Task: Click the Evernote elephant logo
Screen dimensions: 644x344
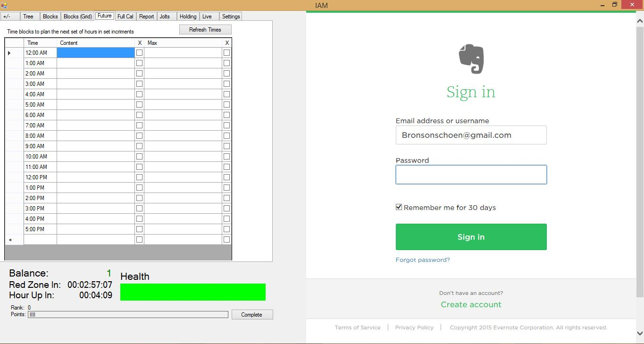Action: pos(471,59)
